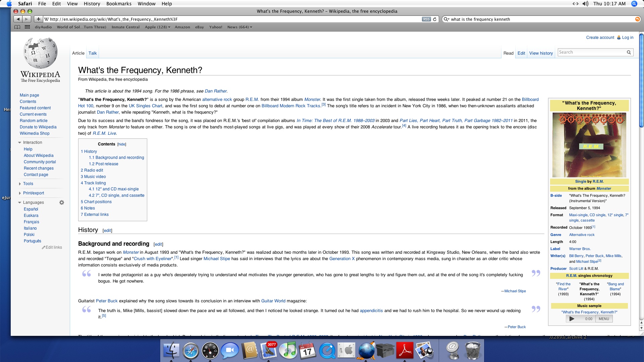Add bookmark with the plus button
The width and height of the screenshot is (644, 362).
[x=39, y=19]
